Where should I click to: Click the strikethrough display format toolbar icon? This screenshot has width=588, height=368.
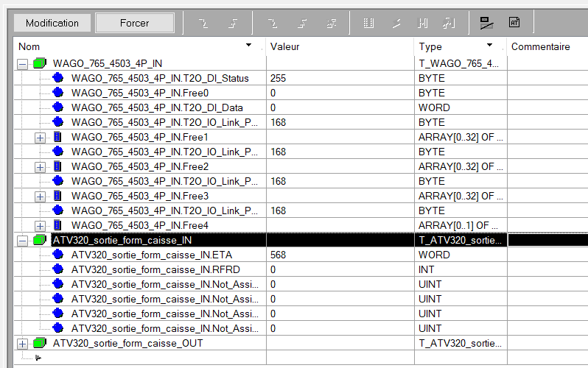pyautogui.click(x=486, y=23)
